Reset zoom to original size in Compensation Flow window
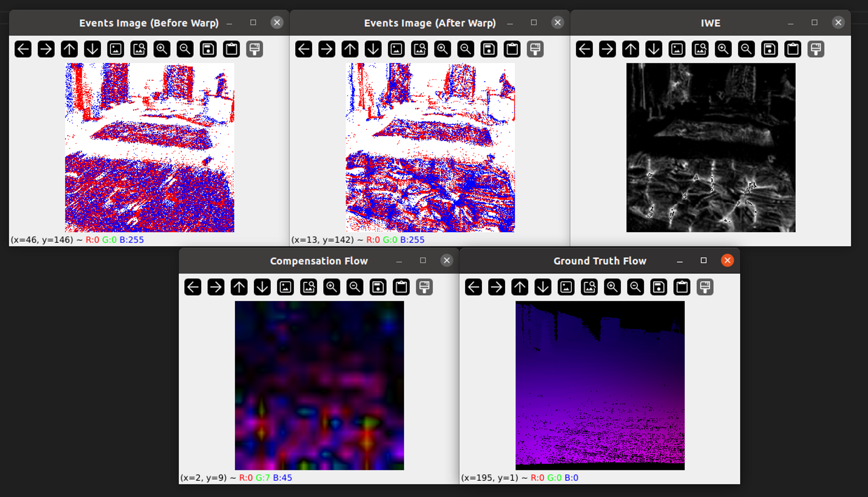The width and height of the screenshot is (868, 497). [286, 287]
